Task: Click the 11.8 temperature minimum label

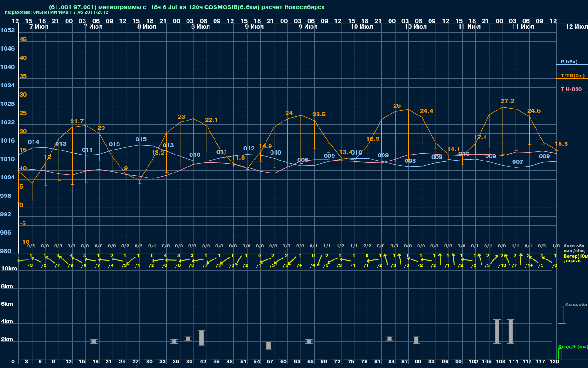Action: click(x=238, y=158)
